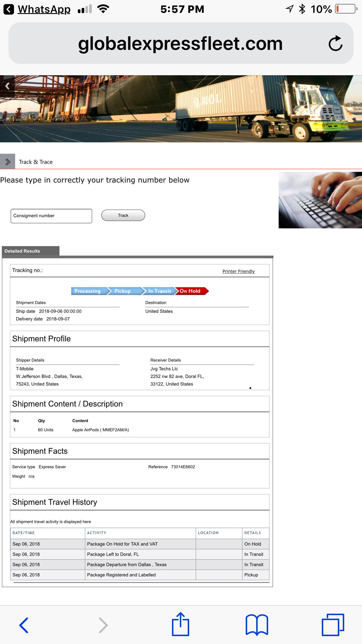Tap the Shipment Travel History heading

(x=55, y=502)
